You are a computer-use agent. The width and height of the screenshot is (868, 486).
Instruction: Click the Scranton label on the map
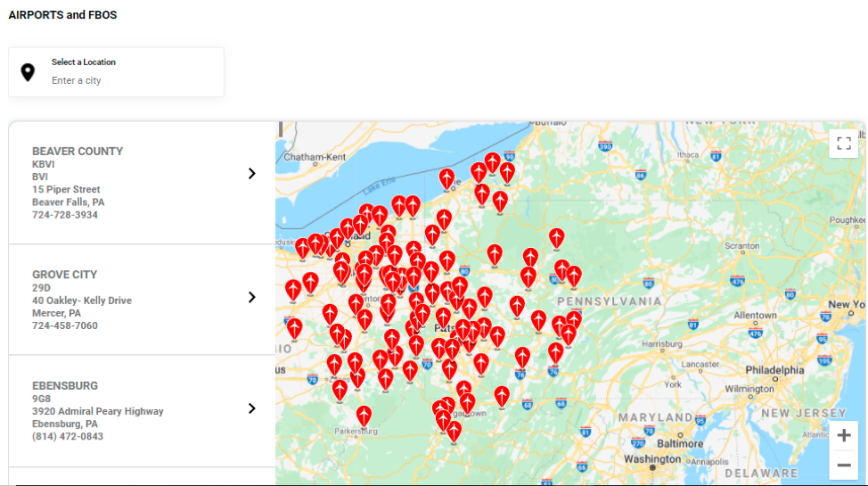(x=741, y=245)
